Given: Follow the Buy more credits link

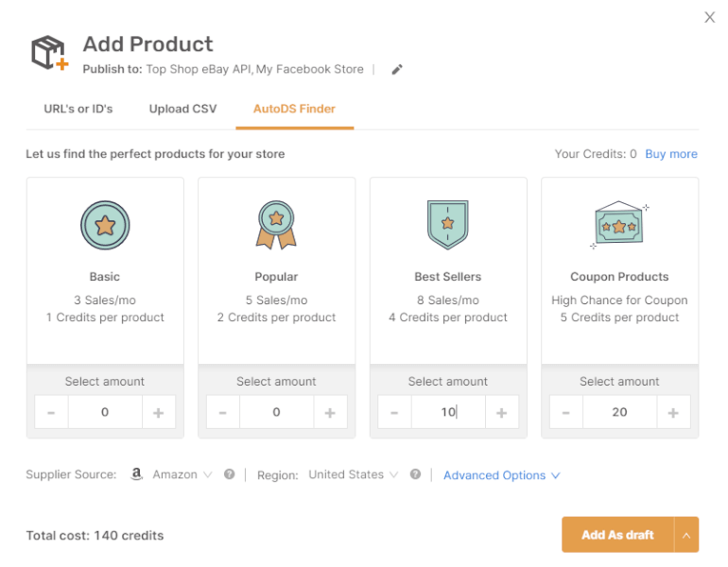Looking at the screenshot, I should (670, 154).
